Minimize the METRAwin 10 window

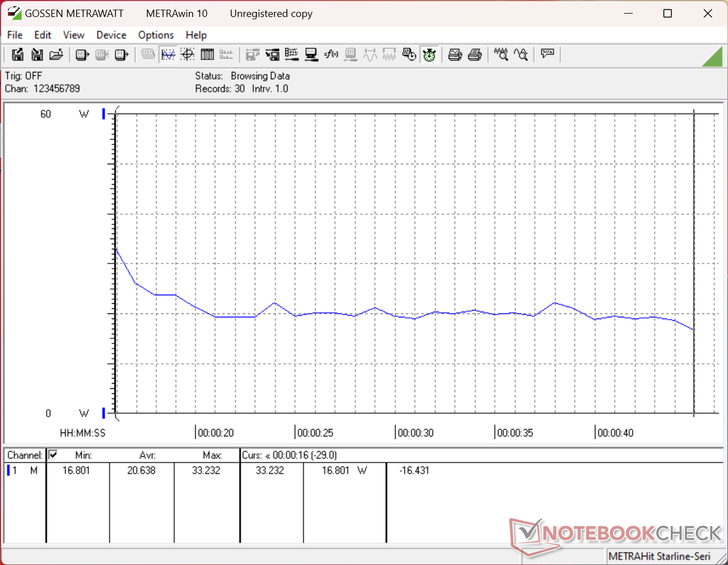coord(627,14)
